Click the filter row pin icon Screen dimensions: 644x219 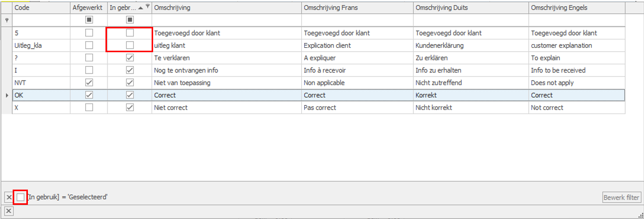coord(6,20)
